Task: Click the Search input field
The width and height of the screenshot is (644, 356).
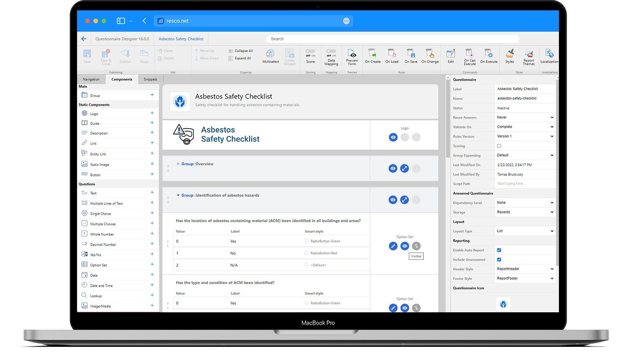Action: tap(392, 39)
